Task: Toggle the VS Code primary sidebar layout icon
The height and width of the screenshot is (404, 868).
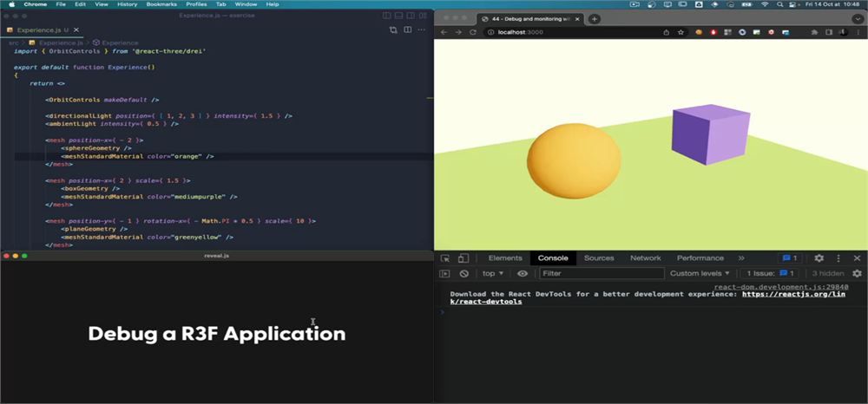Action: pyautogui.click(x=387, y=16)
